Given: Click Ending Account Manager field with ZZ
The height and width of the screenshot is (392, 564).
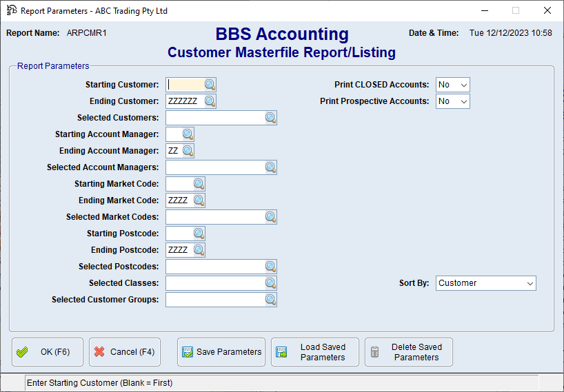Looking at the screenshot, I should (x=174, y=151).
